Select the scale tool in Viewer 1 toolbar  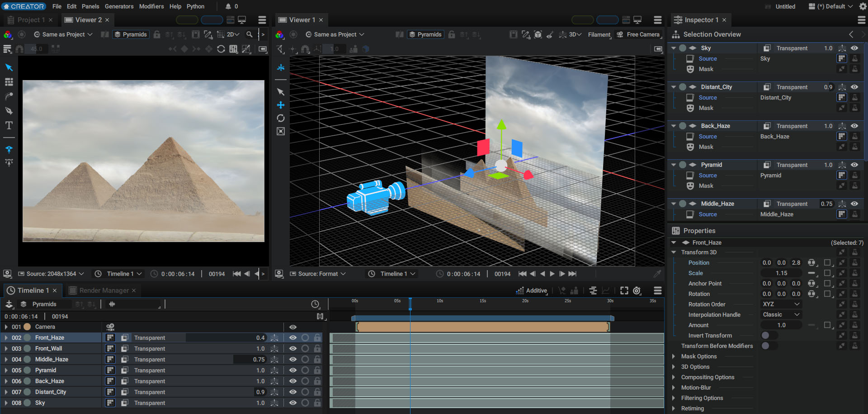click(x=281, y=131)
